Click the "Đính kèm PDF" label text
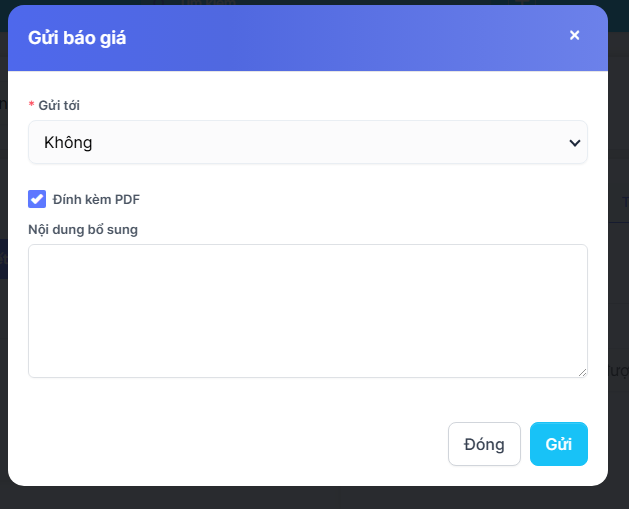Image resolution: width=629 pixels, height=509 pixels. tap(96, 199)
